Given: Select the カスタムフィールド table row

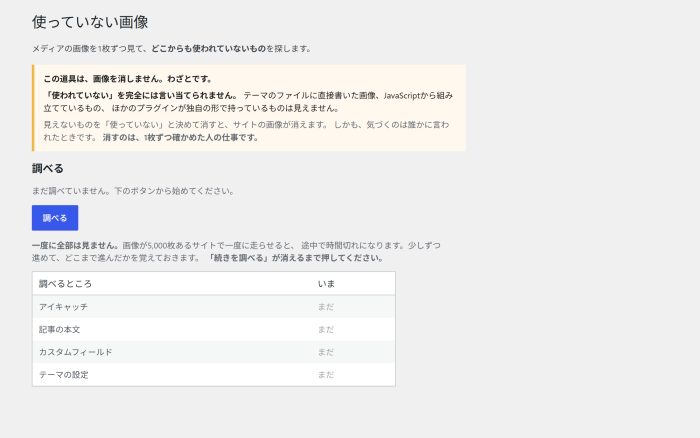Looking at the screenshot, I should [213, 352].
